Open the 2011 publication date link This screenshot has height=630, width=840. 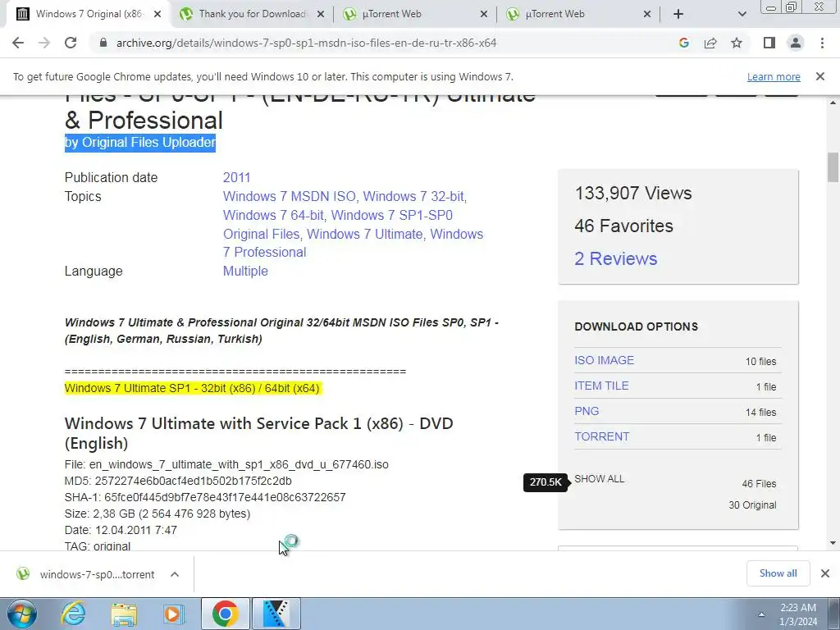pyautogui.click(x=236, y=177)
